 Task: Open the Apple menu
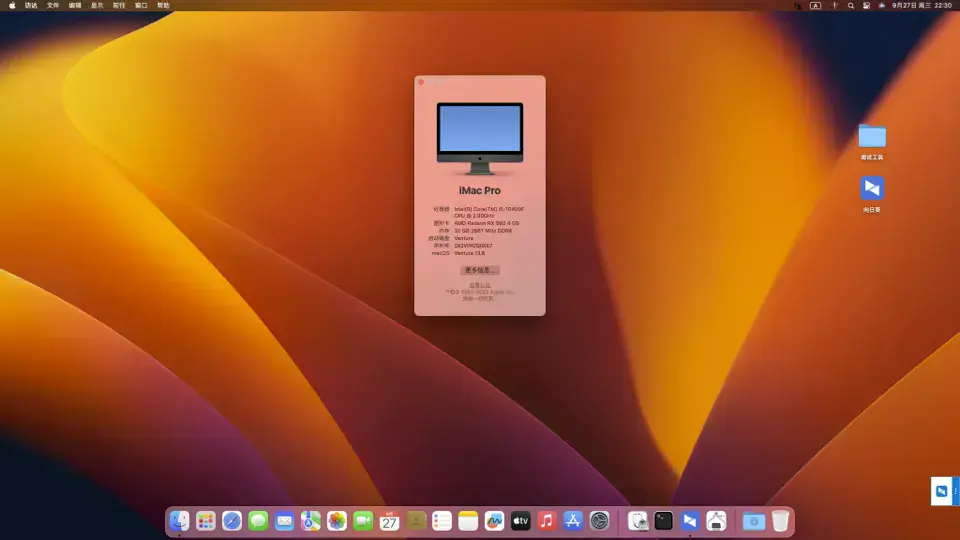coord(12,6)
